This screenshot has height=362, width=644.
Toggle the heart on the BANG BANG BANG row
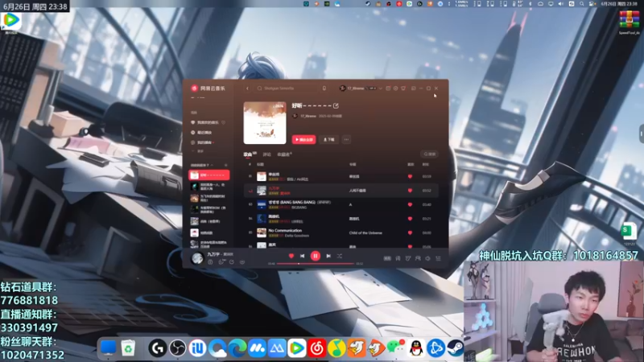410,204
